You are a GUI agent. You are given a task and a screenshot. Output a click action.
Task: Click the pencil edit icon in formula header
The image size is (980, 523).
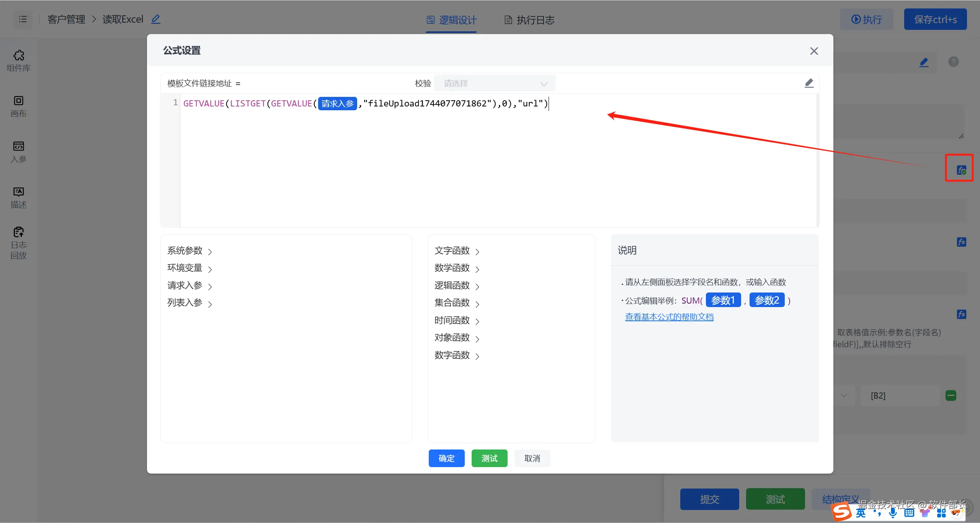tap(808, 83)
